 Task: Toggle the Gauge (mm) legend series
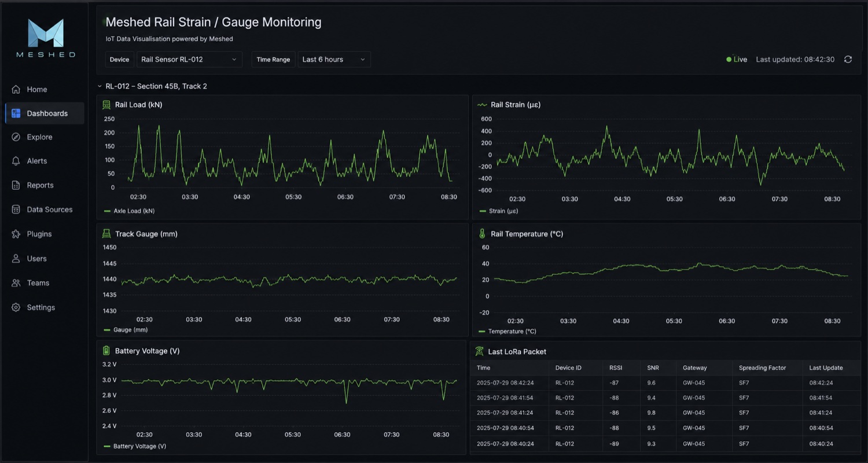coord(126,330)
